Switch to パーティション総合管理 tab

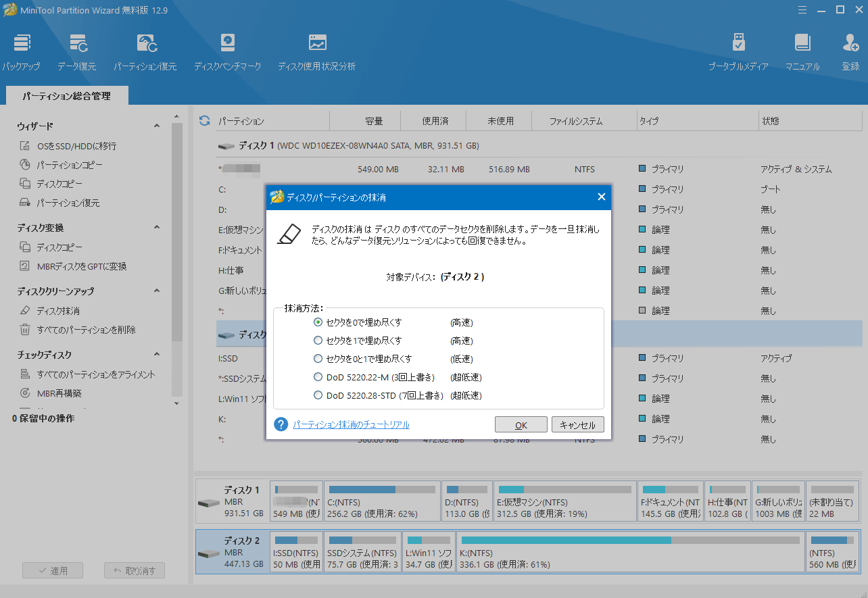[66, 97]
